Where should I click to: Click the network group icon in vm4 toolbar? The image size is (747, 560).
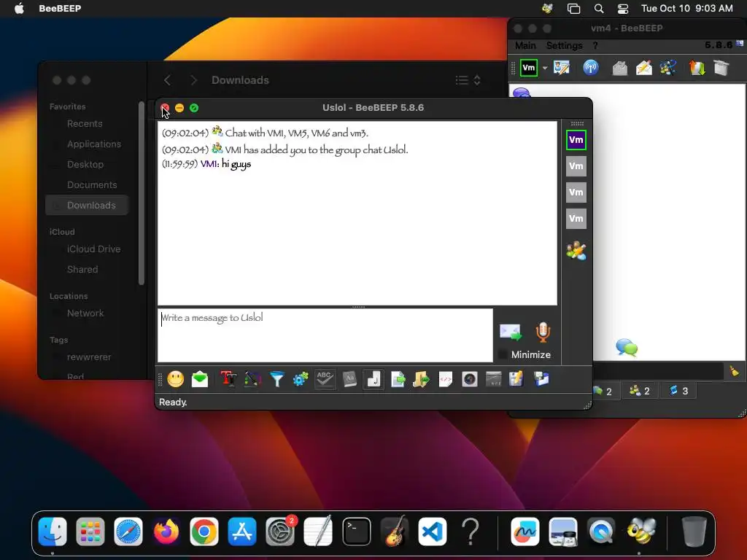pyautogui.click(x=668, y=68)
